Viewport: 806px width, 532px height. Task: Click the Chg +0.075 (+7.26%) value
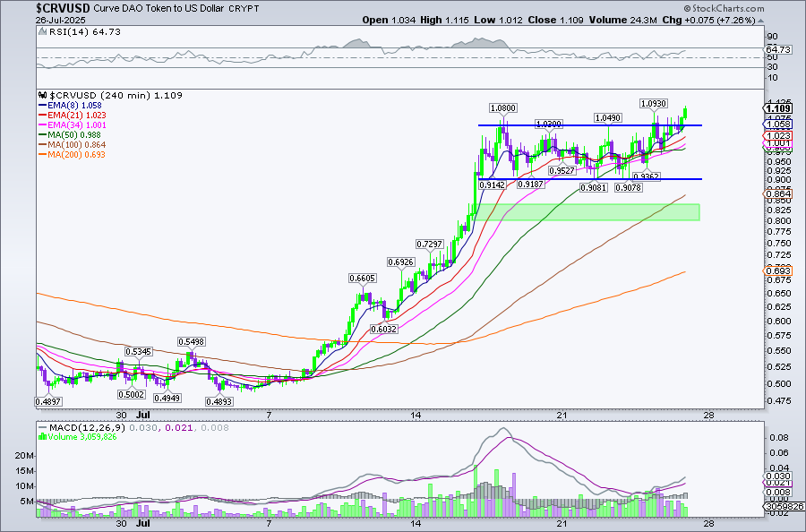coord(708,20)
